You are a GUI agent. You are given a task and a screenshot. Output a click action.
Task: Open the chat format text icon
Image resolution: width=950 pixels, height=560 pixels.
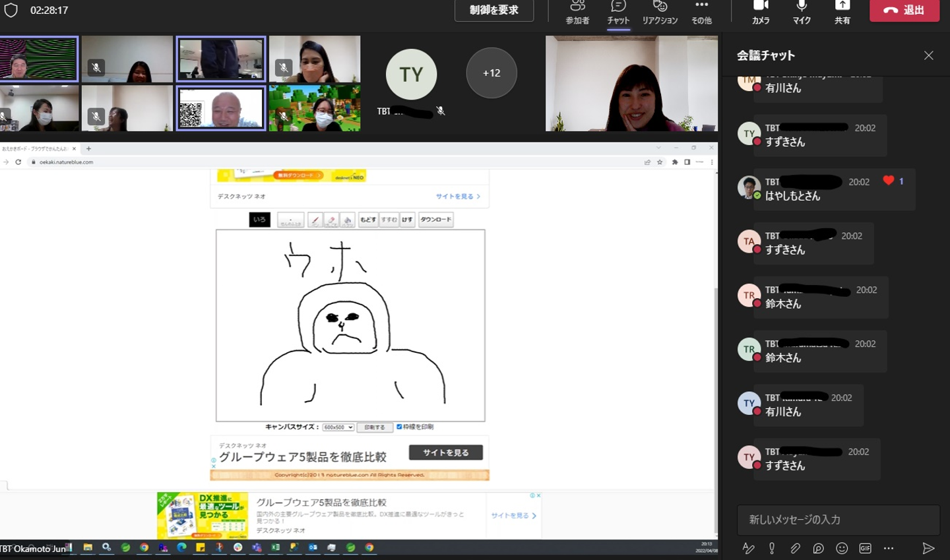click(748, 548)
